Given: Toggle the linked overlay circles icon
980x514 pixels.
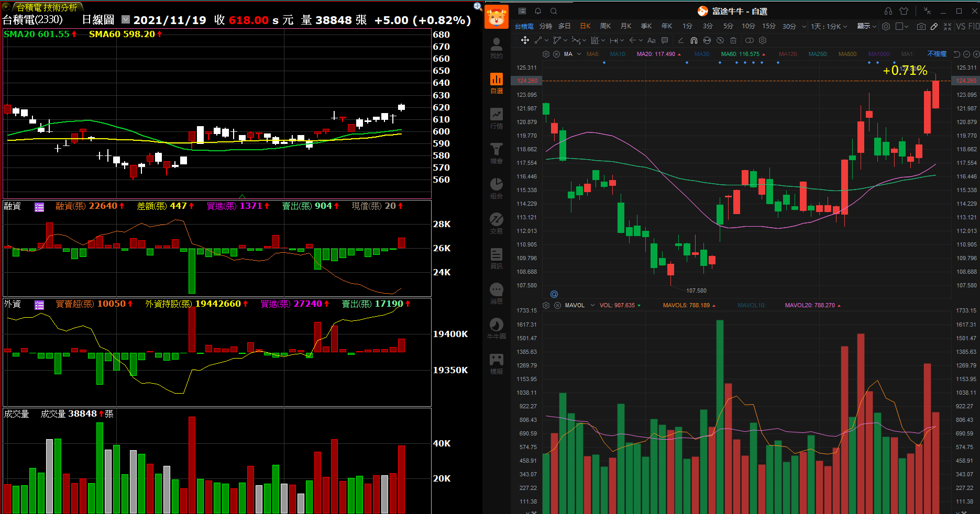Looking at the screenshot, I should pos(750,40).
